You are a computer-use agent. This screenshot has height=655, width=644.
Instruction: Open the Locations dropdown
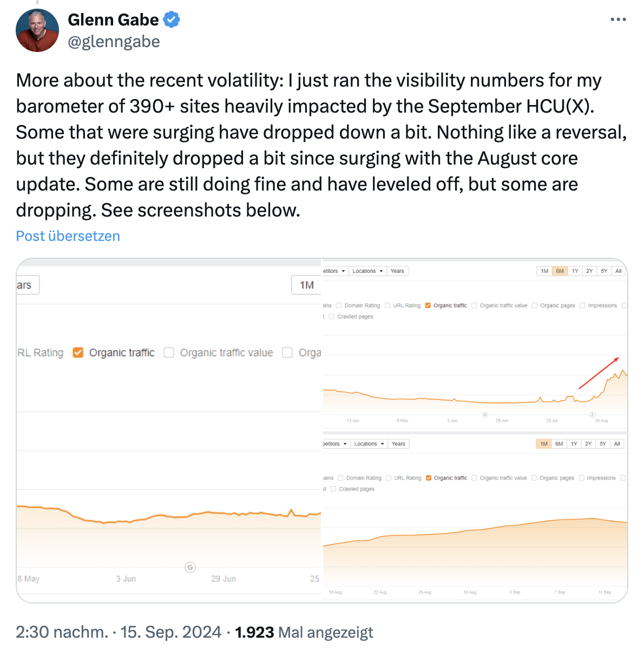coord(367,271)
